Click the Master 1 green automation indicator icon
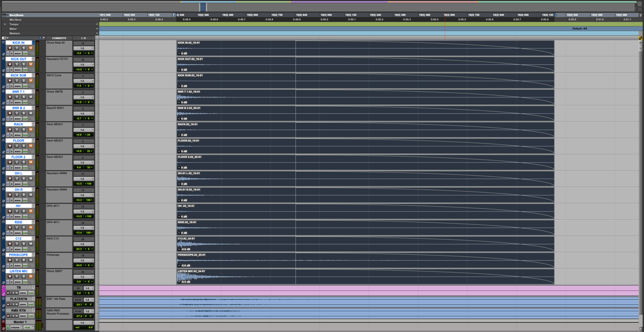 pyautogui.click(x=8, y=327)
